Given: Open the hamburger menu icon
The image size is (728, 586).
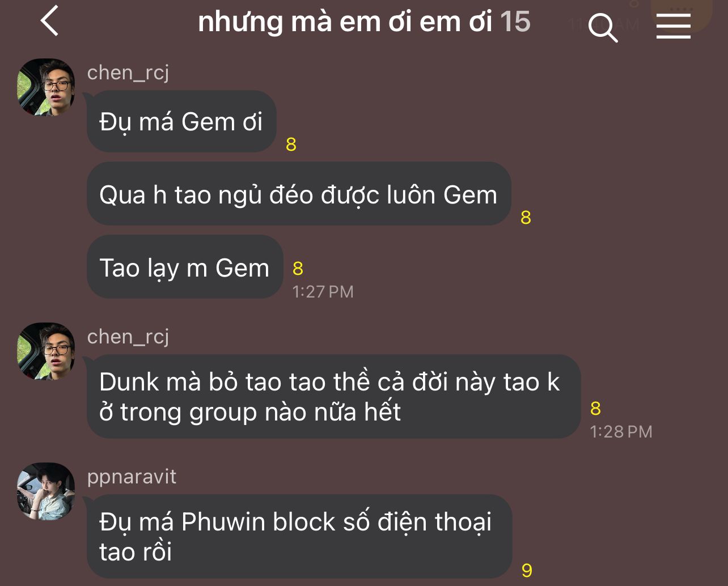Looking at the screenshot, I should [x=674, y=26].
